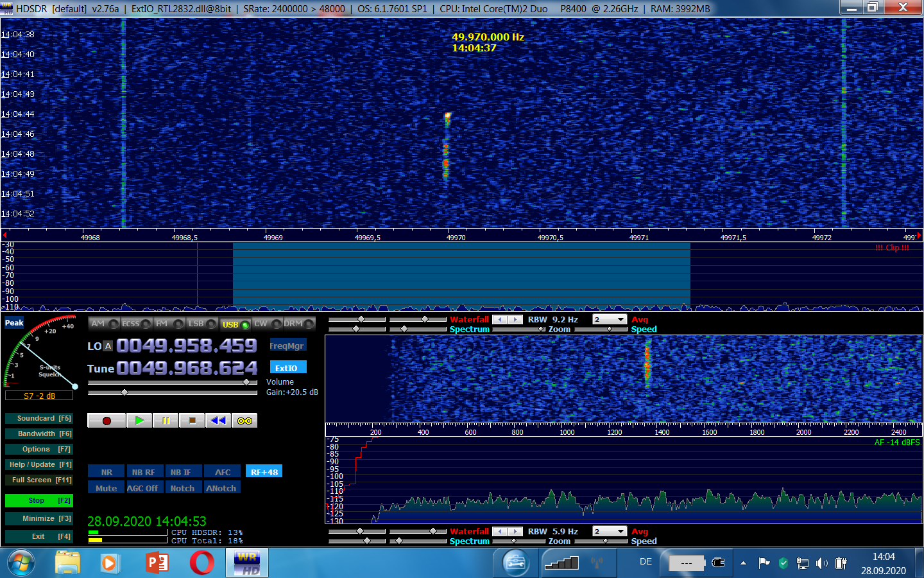The height and width of the screenshot is (578, 924).
Task: Rewind with the blue double-arrow button
Action: (218, 421)
